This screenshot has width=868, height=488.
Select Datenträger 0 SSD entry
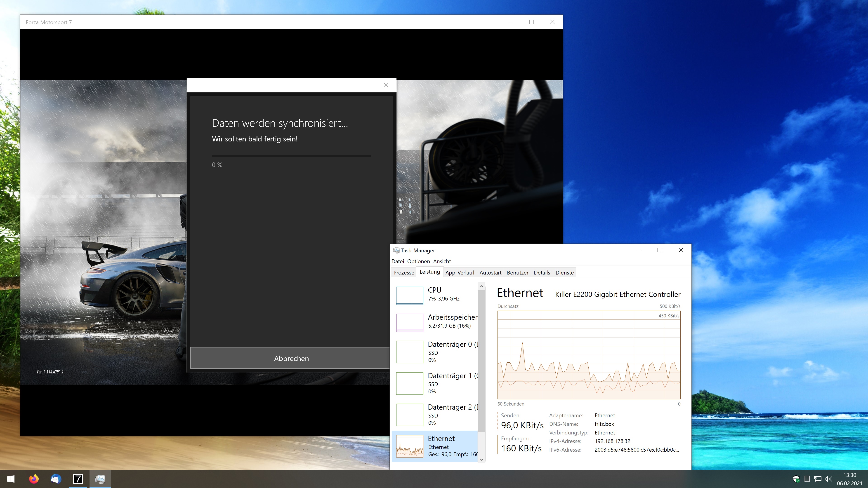(452, 352)
